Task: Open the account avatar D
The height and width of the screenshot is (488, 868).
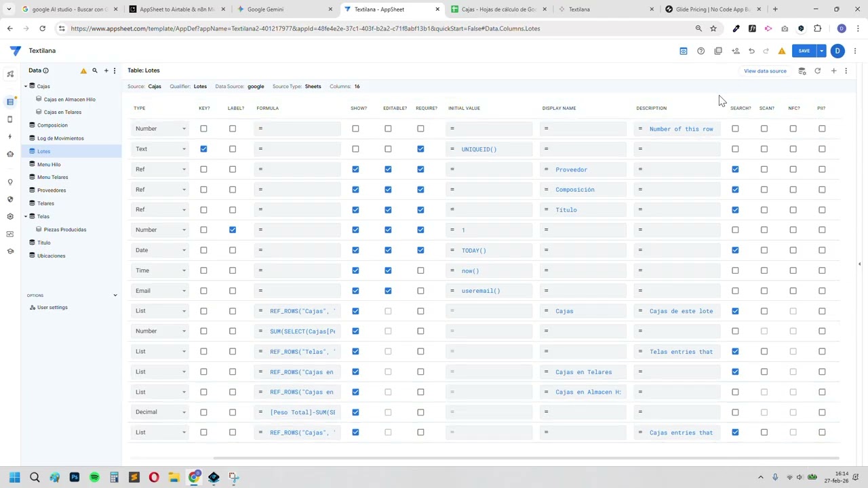Action: pyautogui.click(x=837, y=51)
